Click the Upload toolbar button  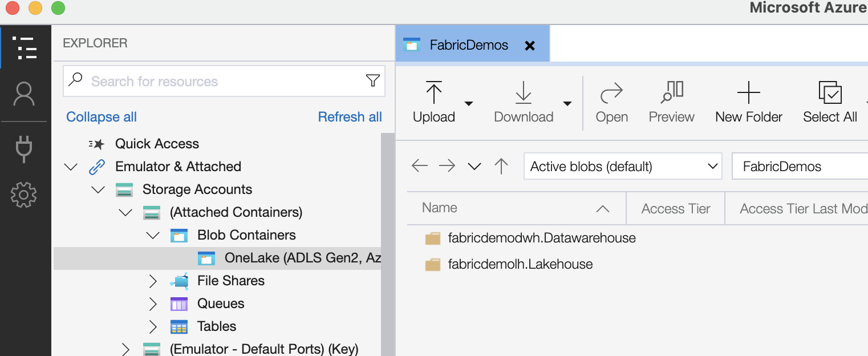pyautogui.click(x=433, y=103)
